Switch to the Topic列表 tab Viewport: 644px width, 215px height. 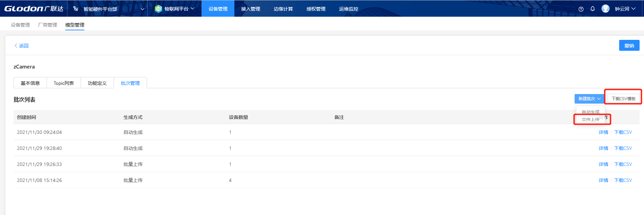coord(64,83)
